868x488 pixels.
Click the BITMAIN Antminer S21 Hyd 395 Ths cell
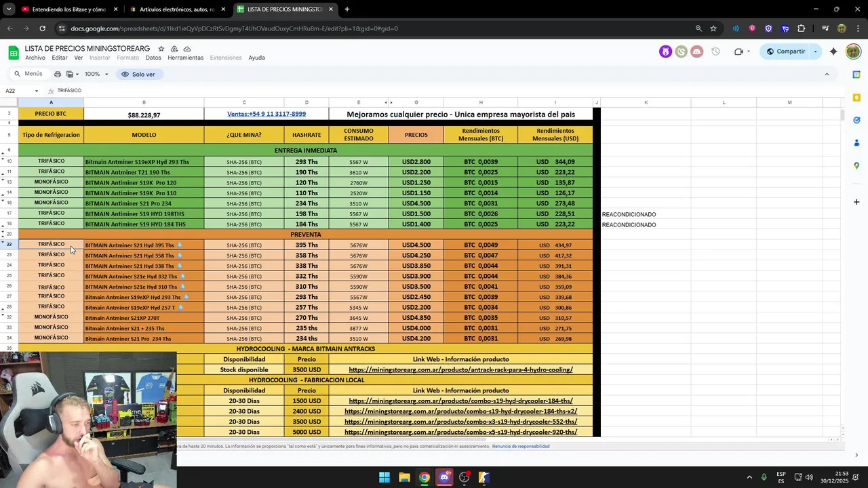pos(144,245)
